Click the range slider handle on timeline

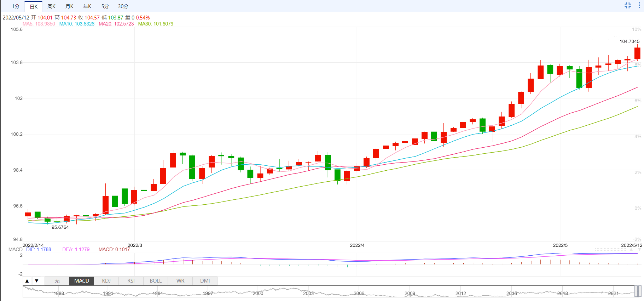[638, 291]
